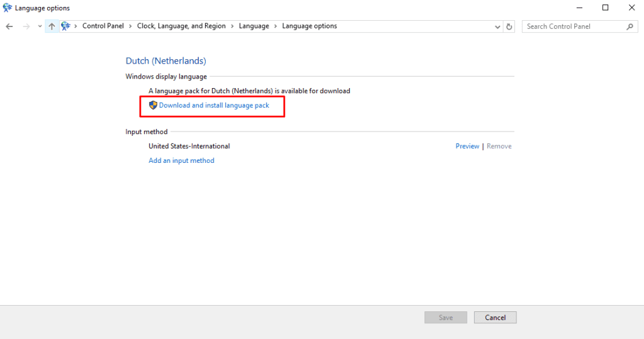The image size is (644, 339).
Task: Select the Dutch (Netherlands) heading
Action: point(166,61)
